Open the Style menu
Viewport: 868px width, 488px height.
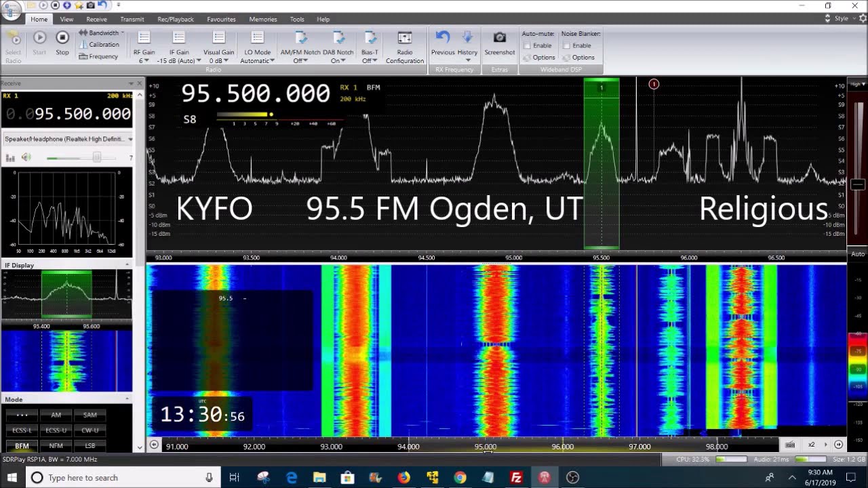[x=844, y=19]
